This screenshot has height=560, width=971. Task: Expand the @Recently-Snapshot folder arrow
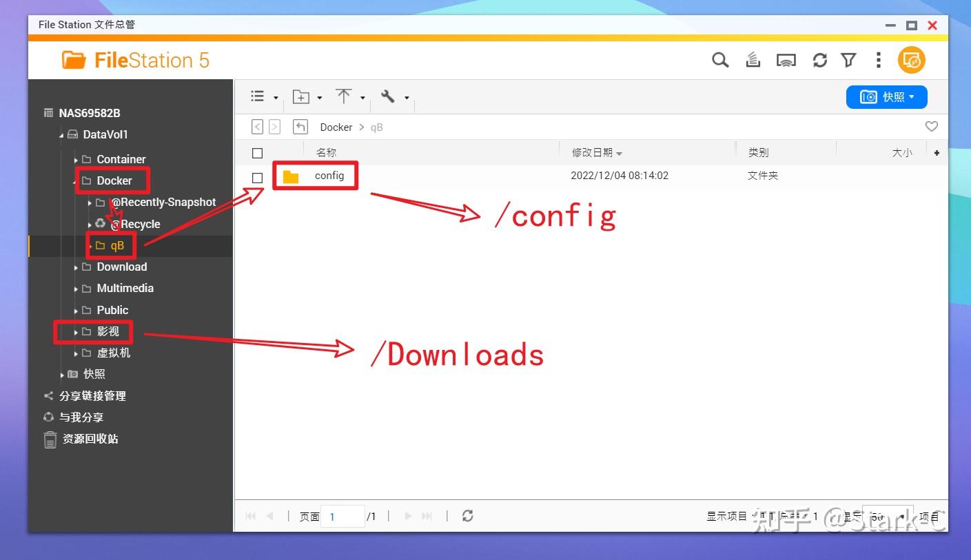pyautogui.click(x=90, y=203)
